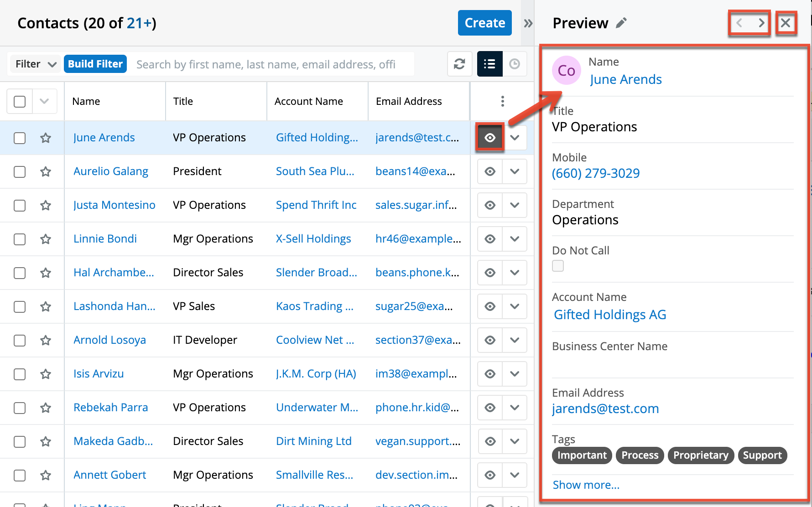Open the activity stream clock icon
Viewport: 812px width, 507px height.
[x=515, y=64]
